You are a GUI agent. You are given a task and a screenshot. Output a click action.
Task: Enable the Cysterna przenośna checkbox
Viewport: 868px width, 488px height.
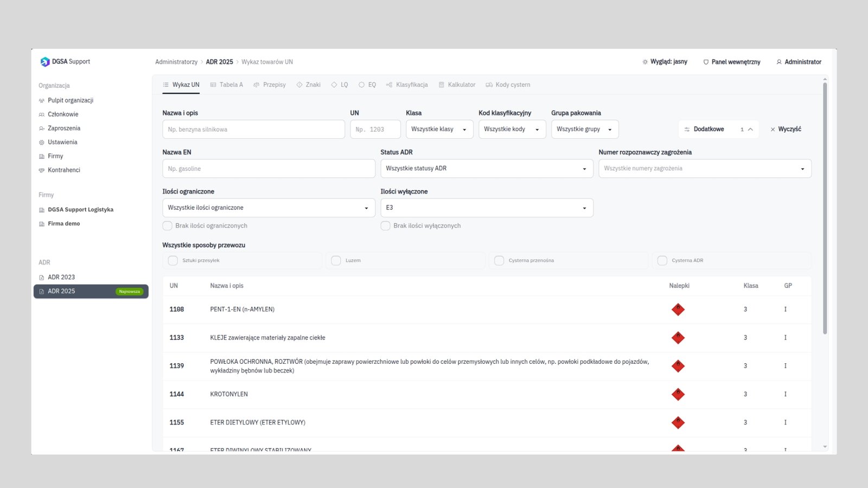coord(499,260)
